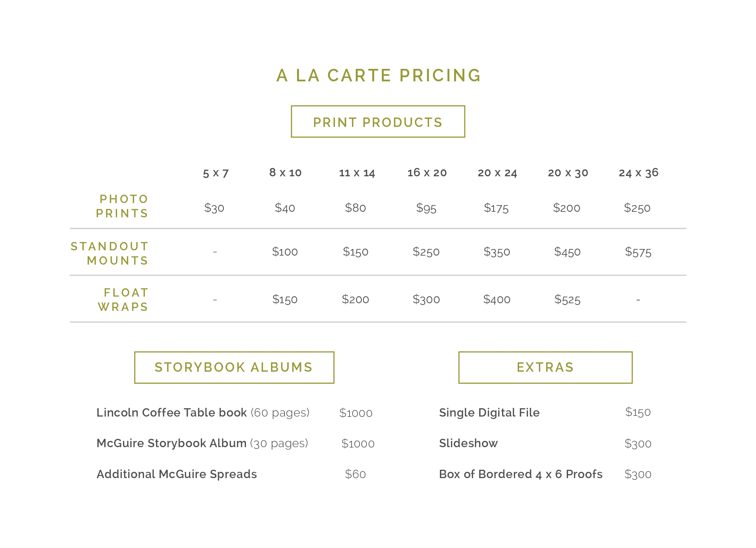
Task: Select the 24 x 36 column header
Action: pos(639,173)
